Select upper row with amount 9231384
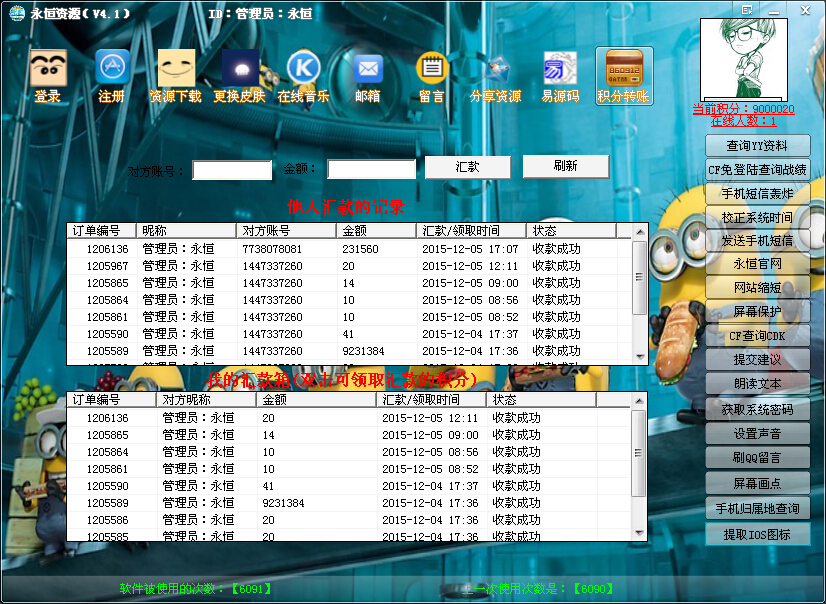 (349, 351)
